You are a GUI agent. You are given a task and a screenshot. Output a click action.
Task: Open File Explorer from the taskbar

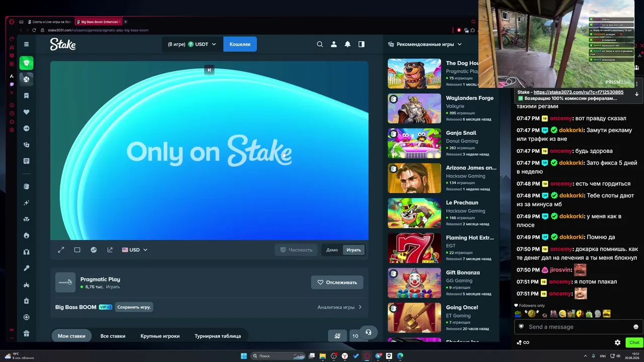click(323, 356)
